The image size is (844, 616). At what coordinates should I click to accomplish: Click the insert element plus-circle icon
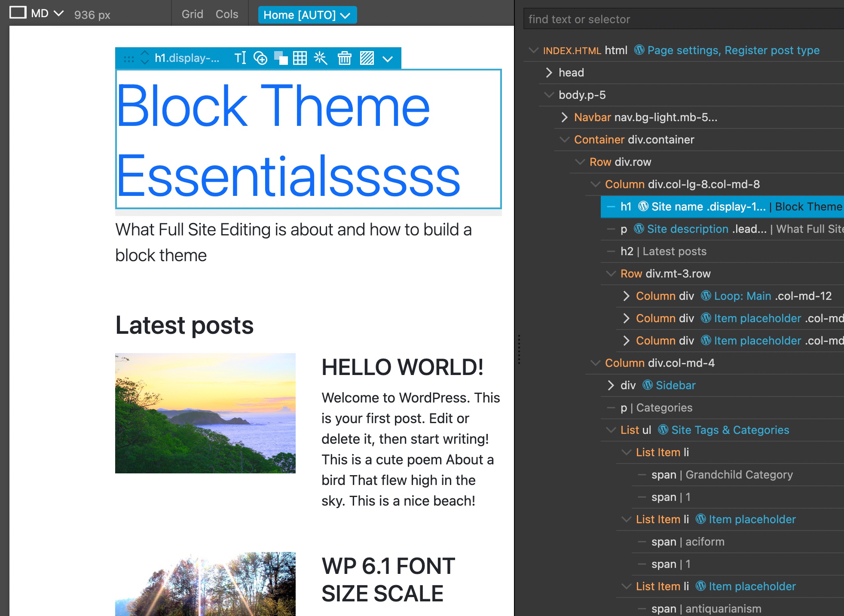point(260,58)
